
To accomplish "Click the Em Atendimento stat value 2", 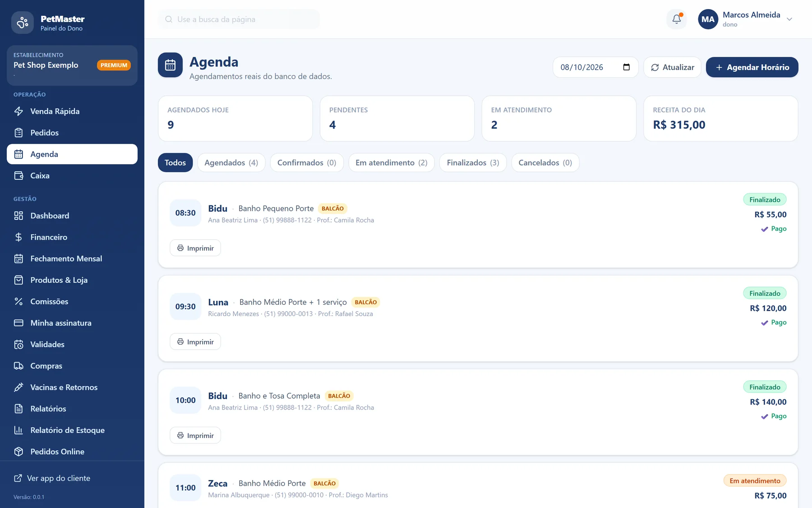I will pyautogui.click(x=494, y=125).
